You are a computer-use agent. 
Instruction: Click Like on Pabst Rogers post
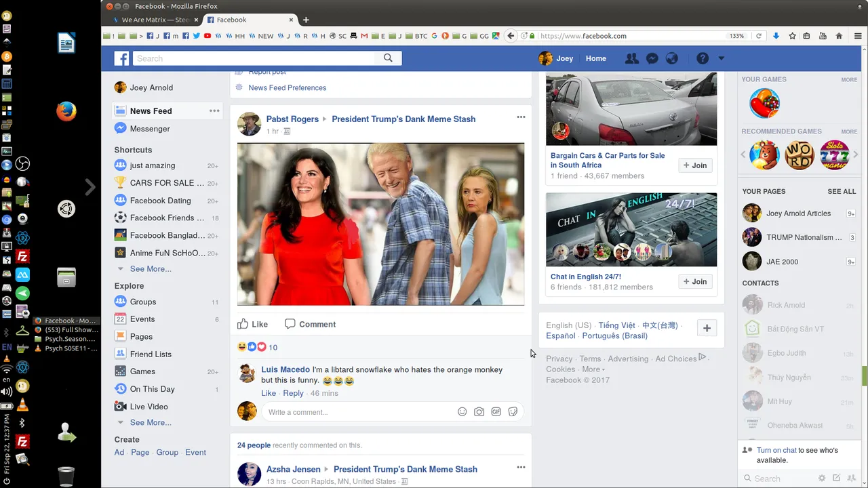point(252,324)
